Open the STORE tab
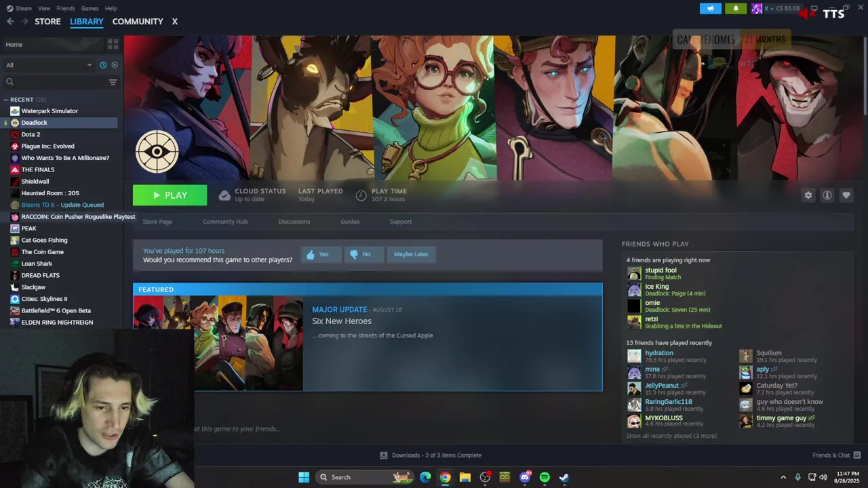This screenshot has height=488, width=868. point(47,22)
